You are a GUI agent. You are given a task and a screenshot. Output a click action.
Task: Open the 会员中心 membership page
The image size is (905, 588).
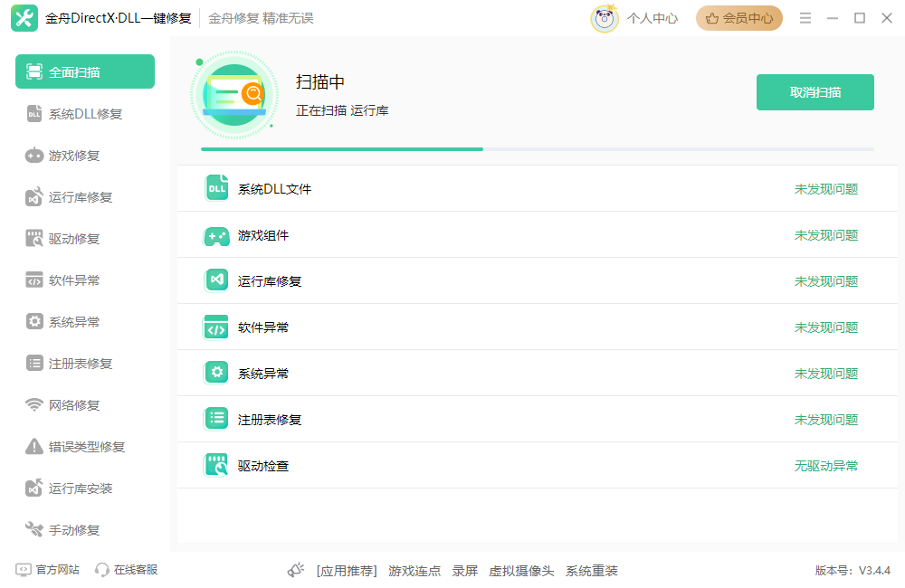[738, 17]
